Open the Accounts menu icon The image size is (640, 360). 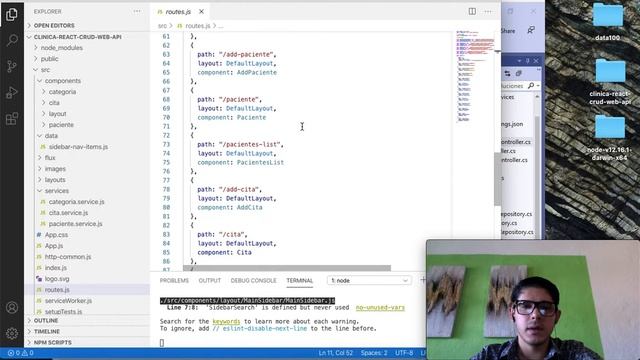(12, 307)
